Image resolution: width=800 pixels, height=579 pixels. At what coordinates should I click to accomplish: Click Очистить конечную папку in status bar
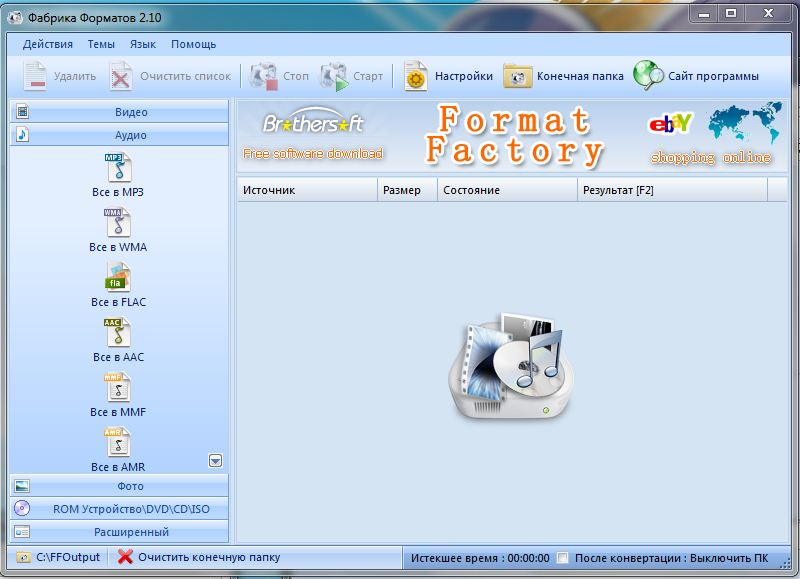[209, 557]
